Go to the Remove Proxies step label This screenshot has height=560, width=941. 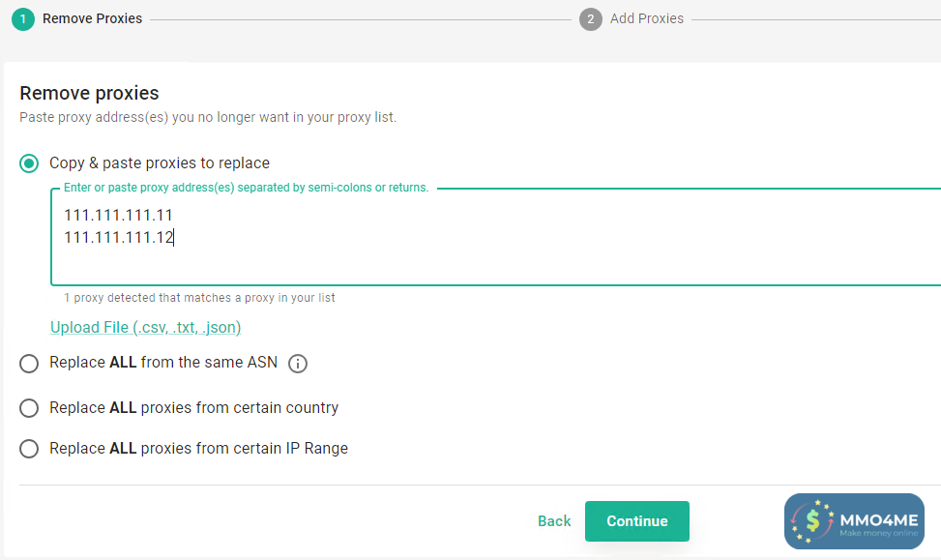[x=92, y=18]
